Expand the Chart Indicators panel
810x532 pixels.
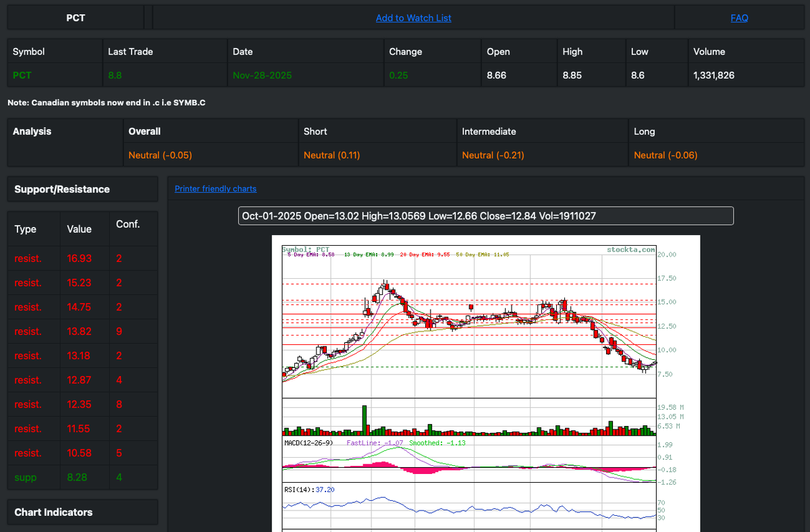point(53,512)
